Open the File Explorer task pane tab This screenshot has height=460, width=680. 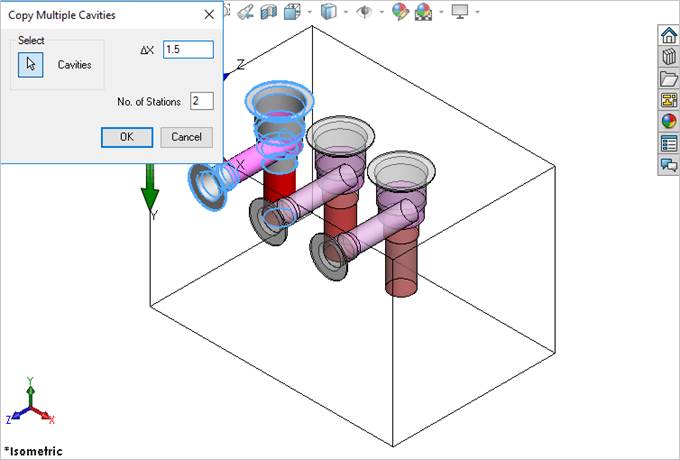tap(669, 78)
